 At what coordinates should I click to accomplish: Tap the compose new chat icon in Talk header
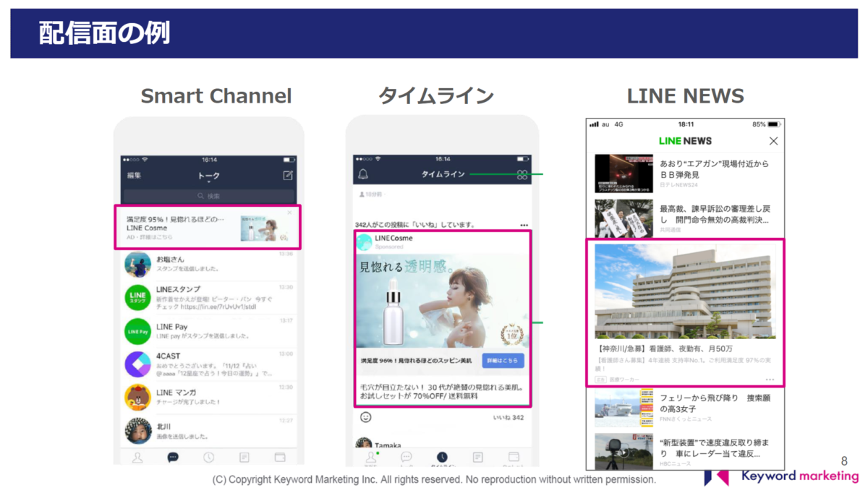[288, 175]
